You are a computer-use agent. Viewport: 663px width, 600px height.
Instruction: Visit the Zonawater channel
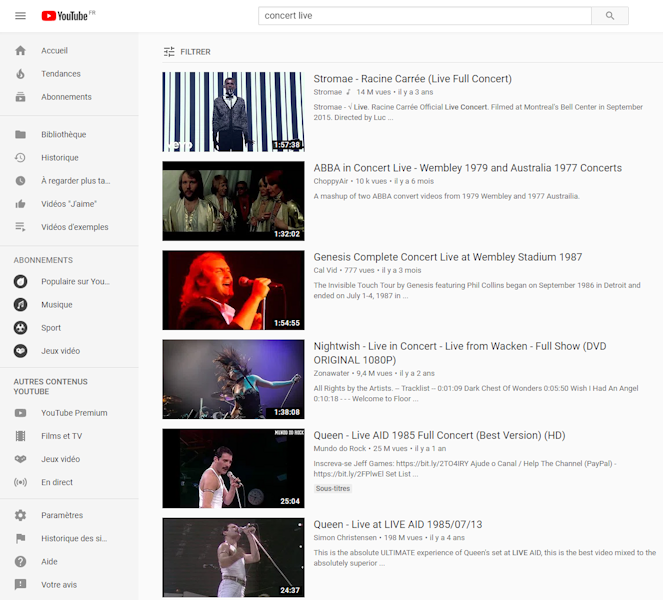click(x=331, y=374)
